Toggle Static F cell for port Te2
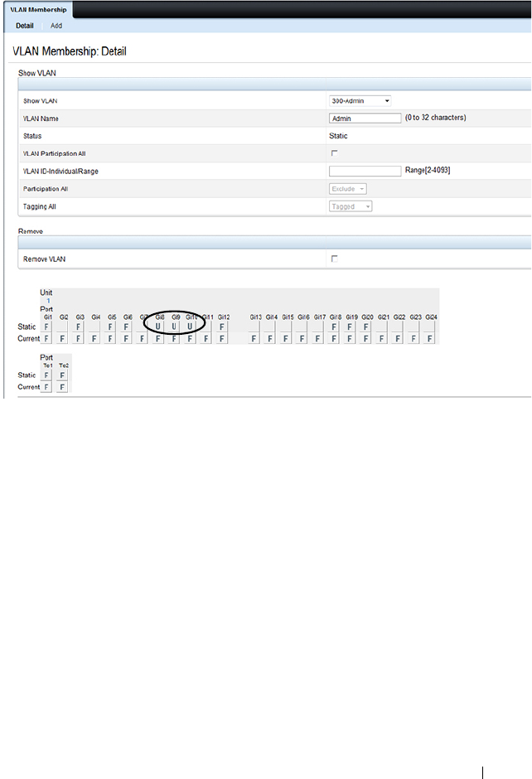Viewport: 532px width, 779px height. pyautogui.click(x=62, y=375)
